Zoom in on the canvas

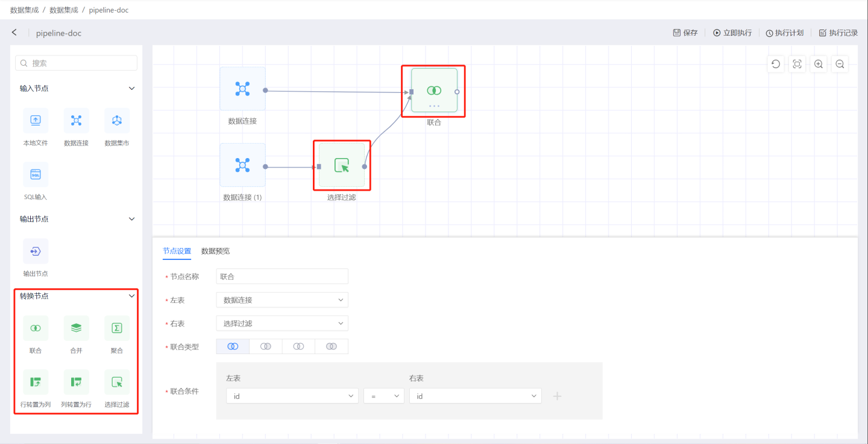pyautogui.click(x=818, y=64)
